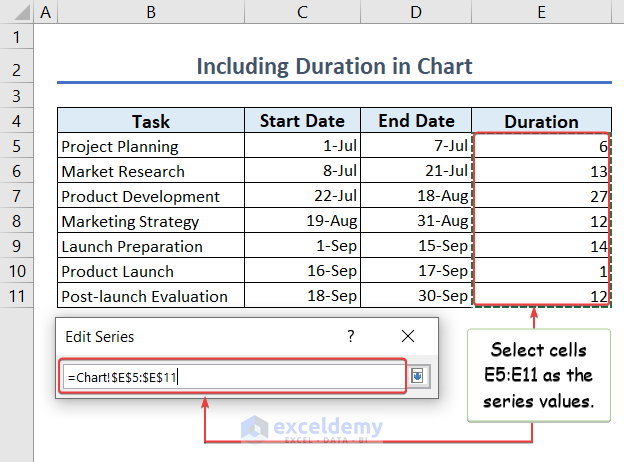Click the collapse dialog range selector icon
Viewport: 624px width, 462px height.
[418, 376]
